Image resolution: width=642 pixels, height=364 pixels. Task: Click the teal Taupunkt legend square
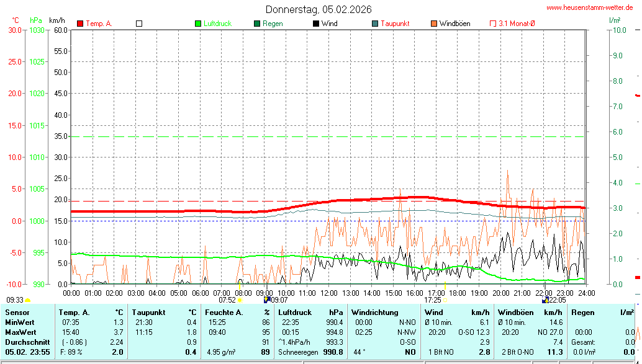click(375, 24)
